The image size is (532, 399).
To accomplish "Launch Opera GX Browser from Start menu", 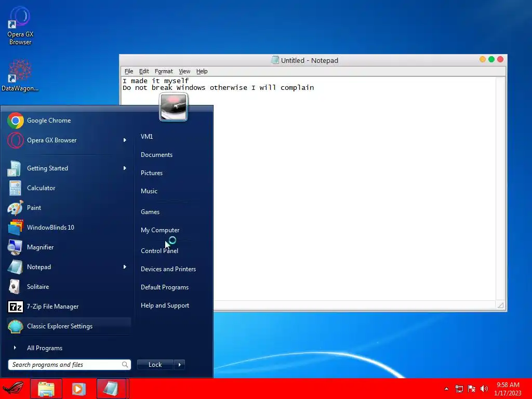I will (x=69, y=140).
